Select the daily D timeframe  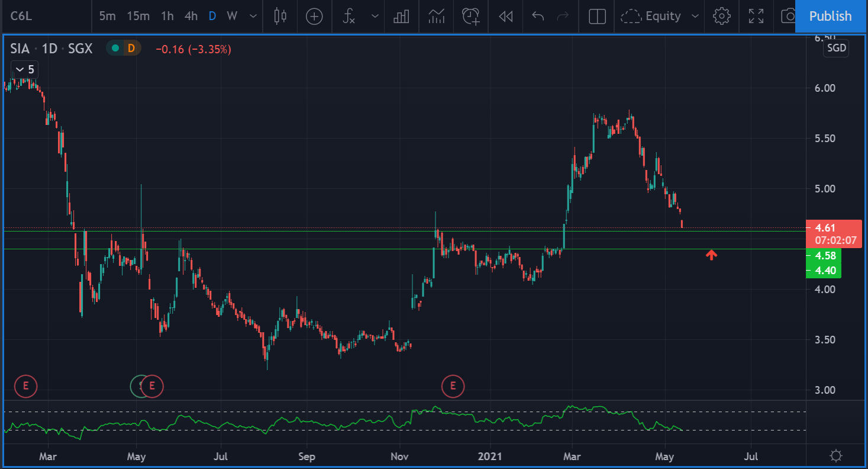(x=212, y=16)
